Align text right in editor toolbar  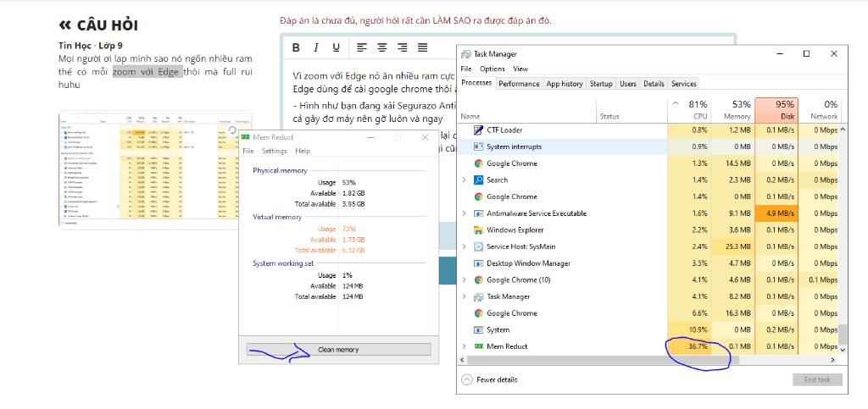(x=403, y=47)
